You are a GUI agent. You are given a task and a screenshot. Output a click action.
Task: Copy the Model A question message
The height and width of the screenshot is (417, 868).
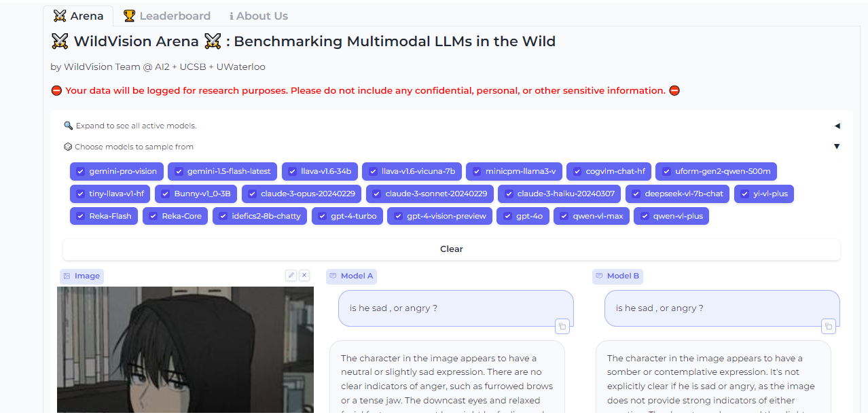[x=562, y=327]
